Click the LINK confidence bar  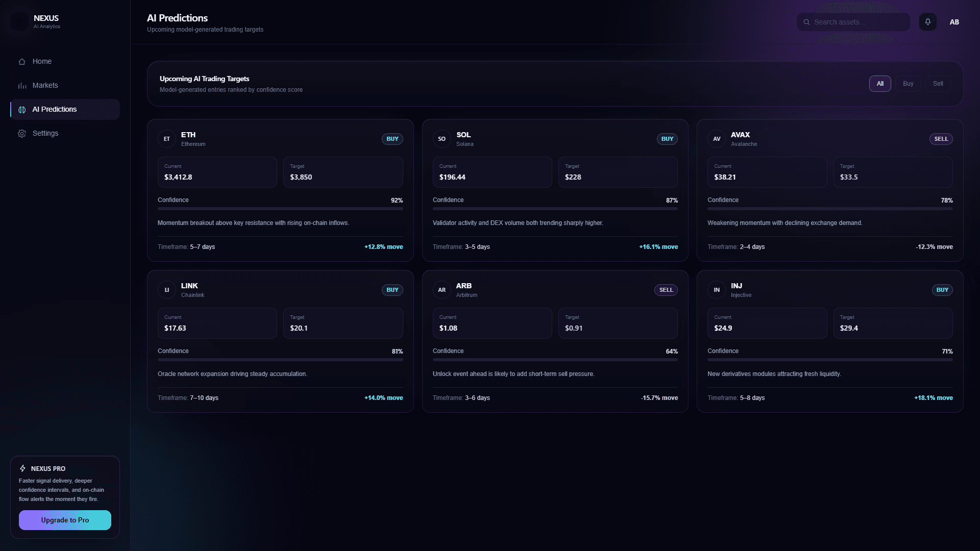click(x=280, y=360)
